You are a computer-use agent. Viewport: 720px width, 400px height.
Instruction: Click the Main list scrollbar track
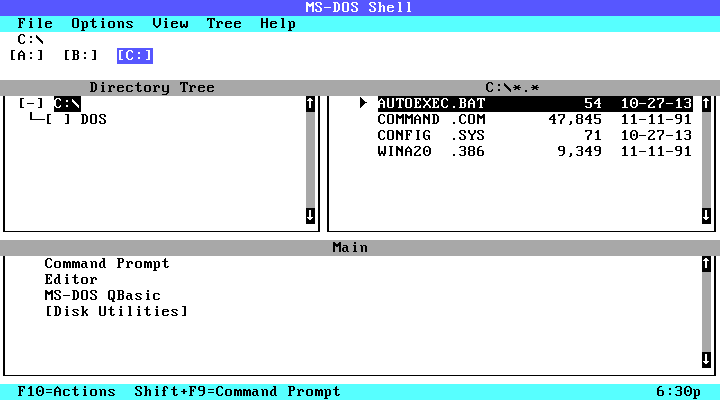pyautogui.click(x=706, y=312)
